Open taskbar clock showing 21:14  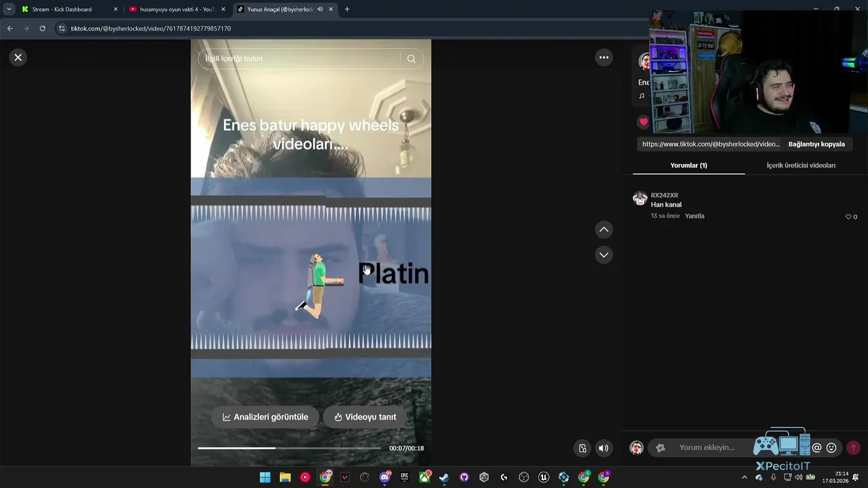(x=835, y=477)
